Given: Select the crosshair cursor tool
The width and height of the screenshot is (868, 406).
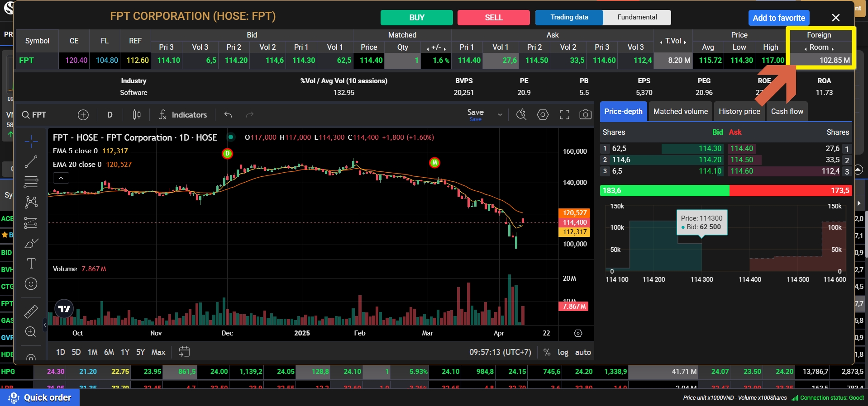Looking at the screenshot, I should pyautogui.click(x=31, y=142).
